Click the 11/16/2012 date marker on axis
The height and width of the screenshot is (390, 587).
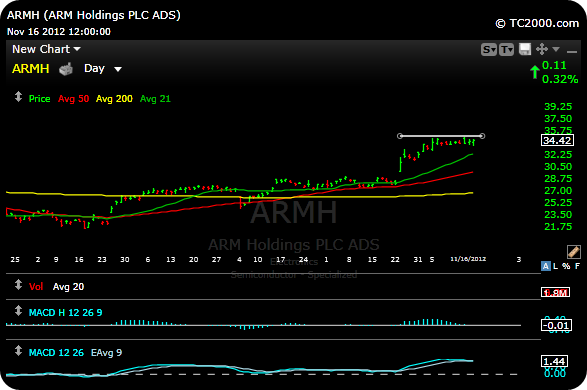(x=468, y=259)
